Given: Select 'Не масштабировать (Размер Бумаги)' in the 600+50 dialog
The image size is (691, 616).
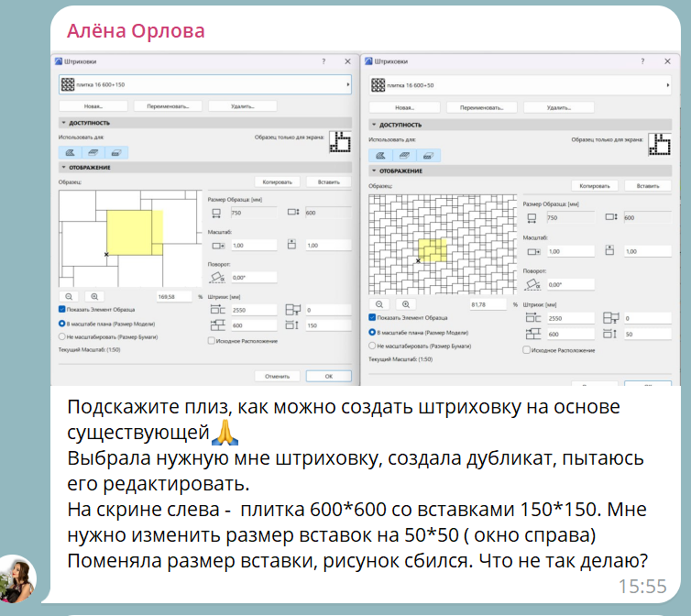Looking at the screenshot, I should [x=372, y=346].
